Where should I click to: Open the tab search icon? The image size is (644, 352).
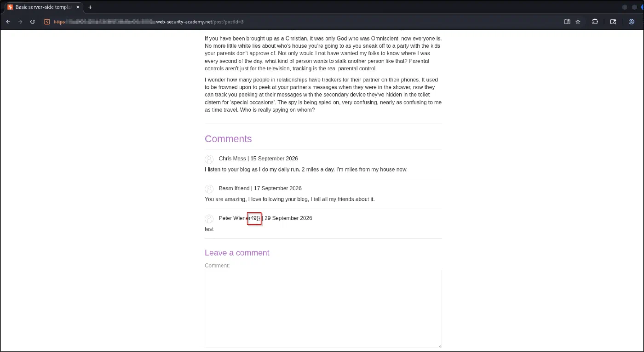613,22
